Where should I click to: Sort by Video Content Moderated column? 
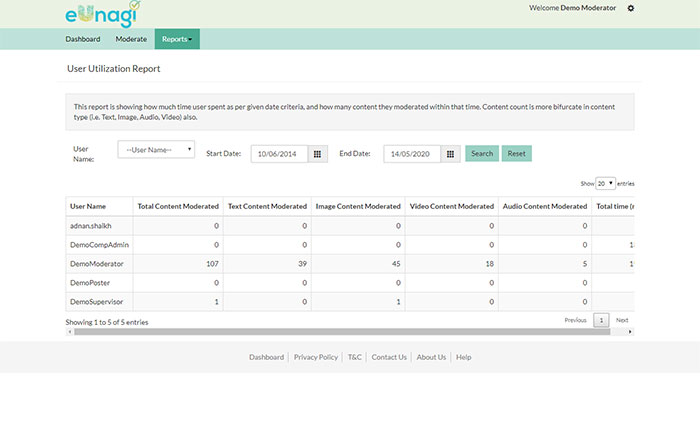point(452,206)
